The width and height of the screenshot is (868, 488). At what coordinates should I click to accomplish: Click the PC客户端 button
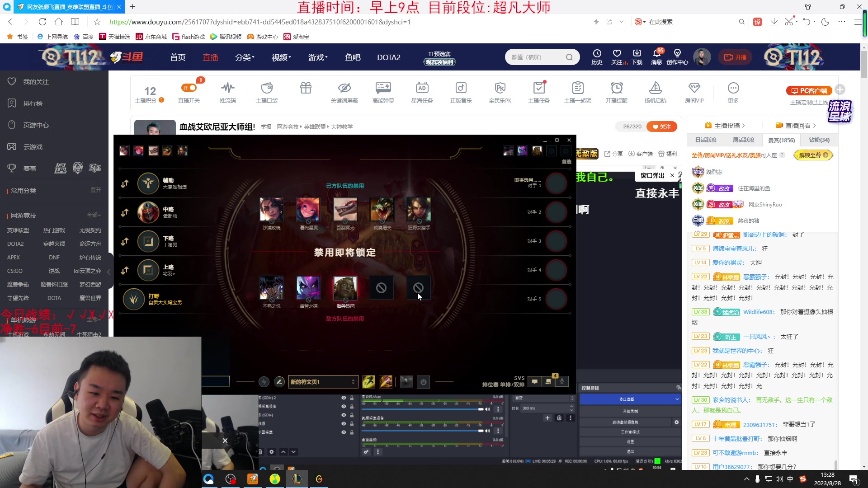(809, 91)
